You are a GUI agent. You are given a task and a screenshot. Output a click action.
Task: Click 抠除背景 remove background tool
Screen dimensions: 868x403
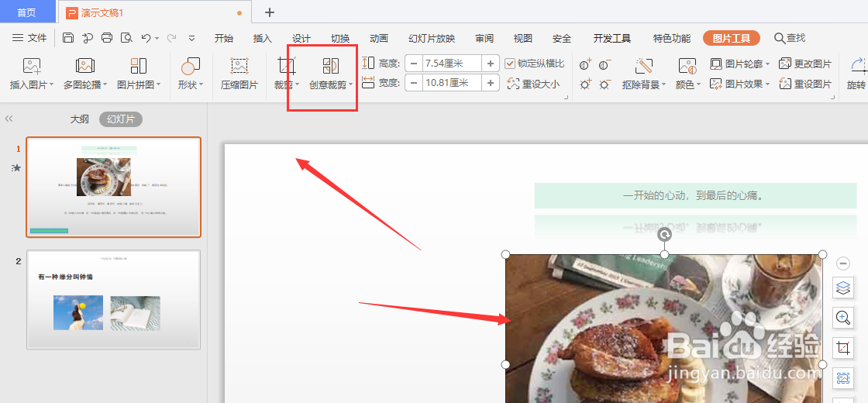(x=644, y=74)
